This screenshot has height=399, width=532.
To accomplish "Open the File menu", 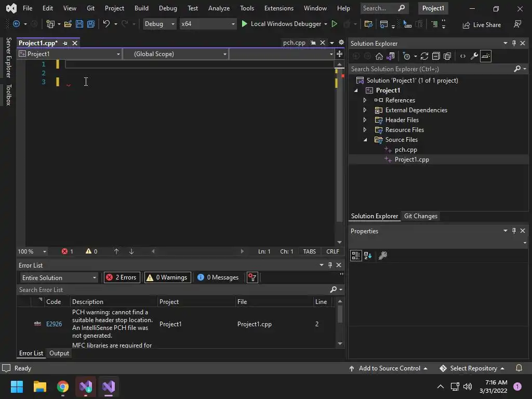I will pyautogui.click(x=28, y=8).
